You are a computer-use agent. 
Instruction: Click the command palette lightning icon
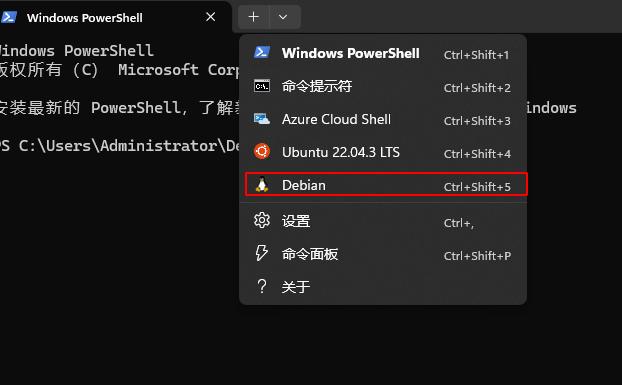262,253
